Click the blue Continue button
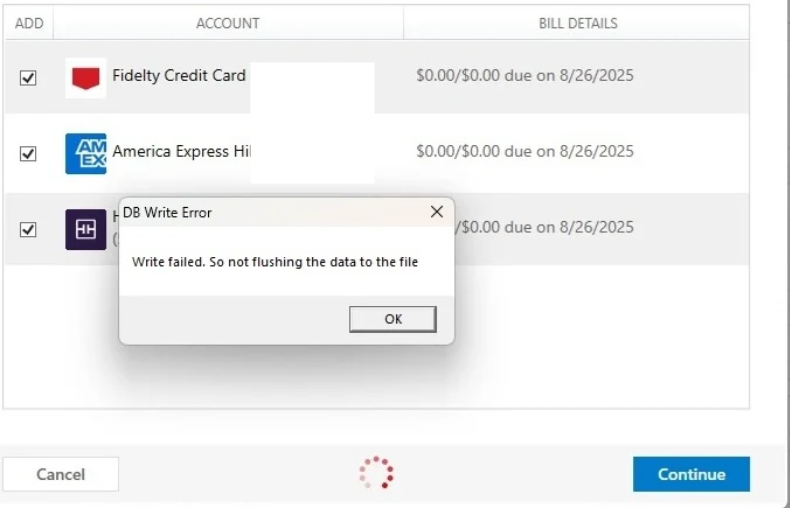Image resolution: width=790 pixels, height=512 pixels. (x=691, y=474)
